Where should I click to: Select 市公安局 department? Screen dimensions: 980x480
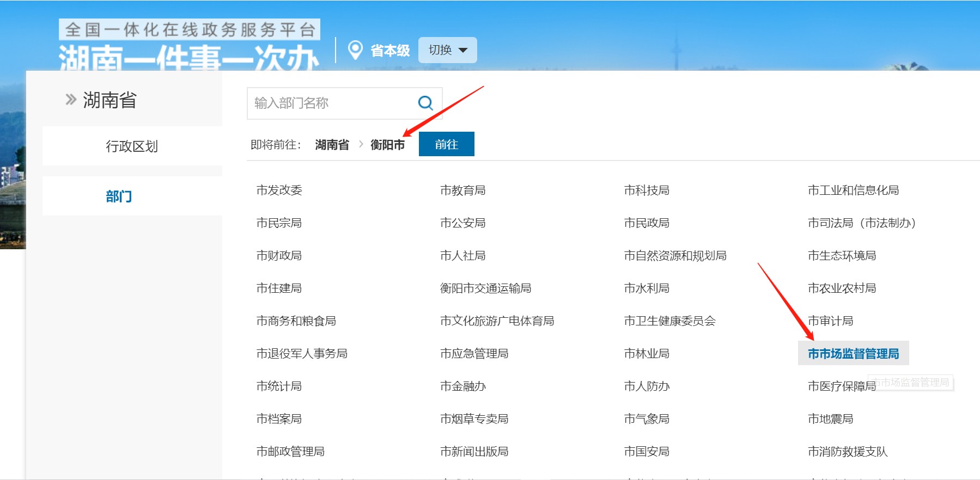pyautogui.click(x=462, y=223)
